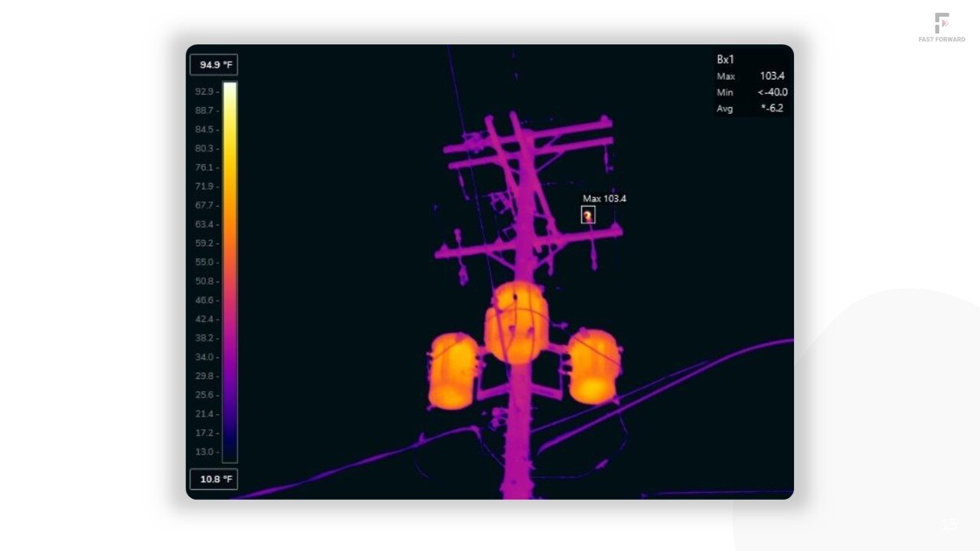This screenshot has width=980, height=551.
Task: Click the Fast Forward logo
Action: point(942,28)
